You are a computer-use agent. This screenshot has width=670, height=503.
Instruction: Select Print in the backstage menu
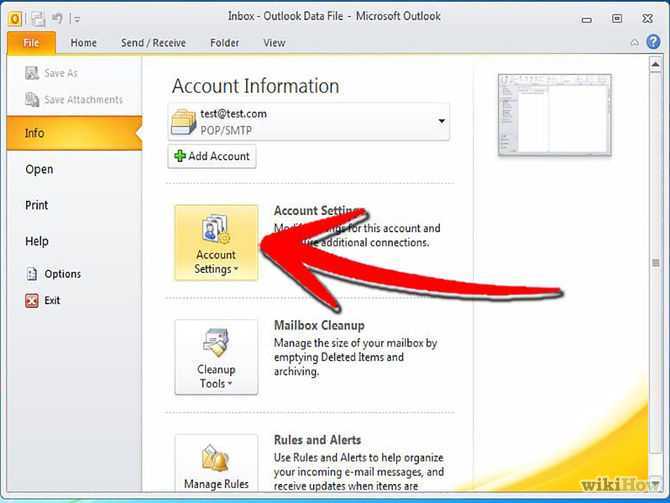[x=36, y=205]
